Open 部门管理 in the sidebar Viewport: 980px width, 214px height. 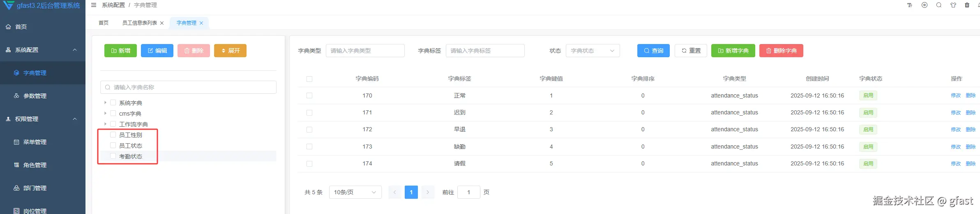tap(43, 188)
